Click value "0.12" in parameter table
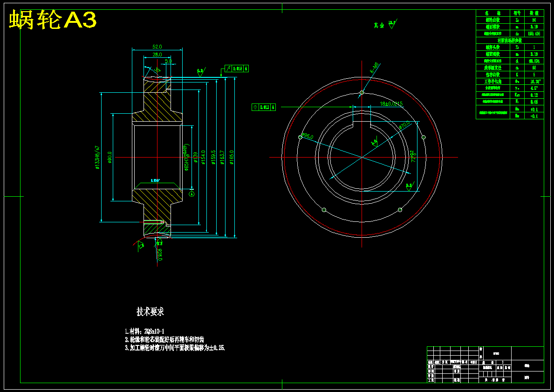554x392 pixels. coord(534,95)
